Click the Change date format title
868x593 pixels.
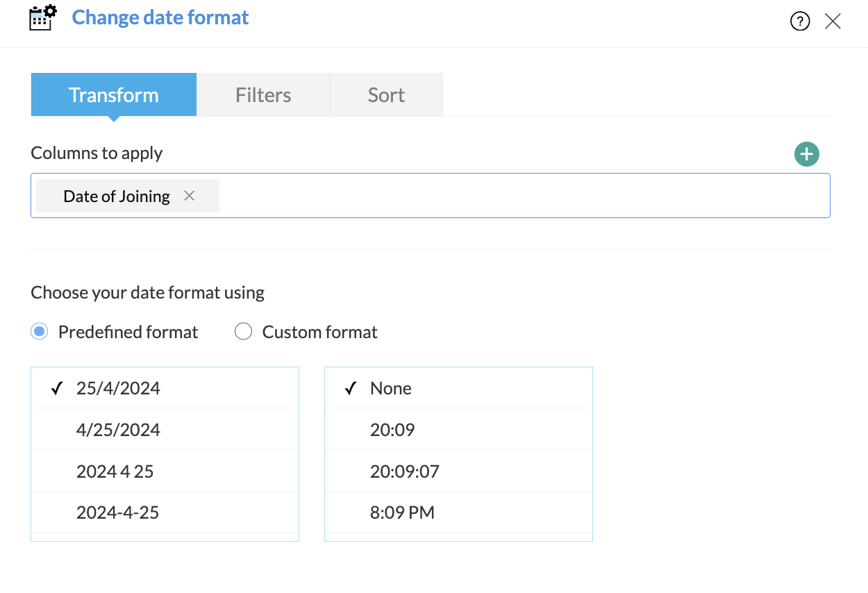click(x=160, y=17)
